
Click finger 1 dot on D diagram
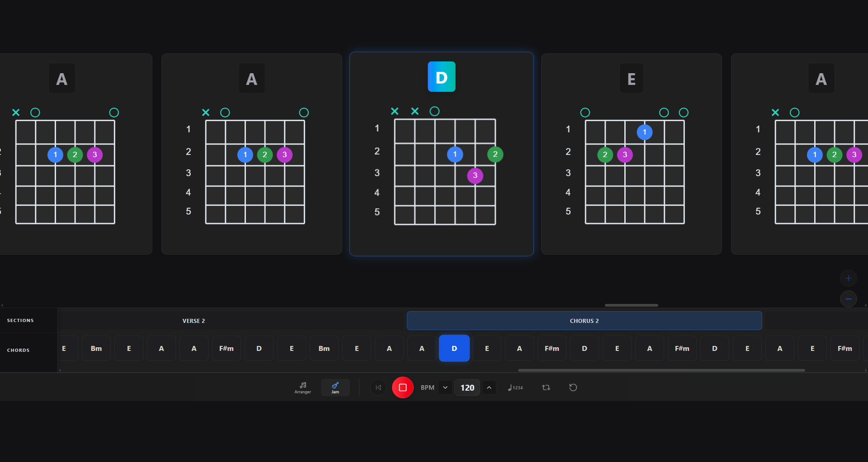coord(455,154)
